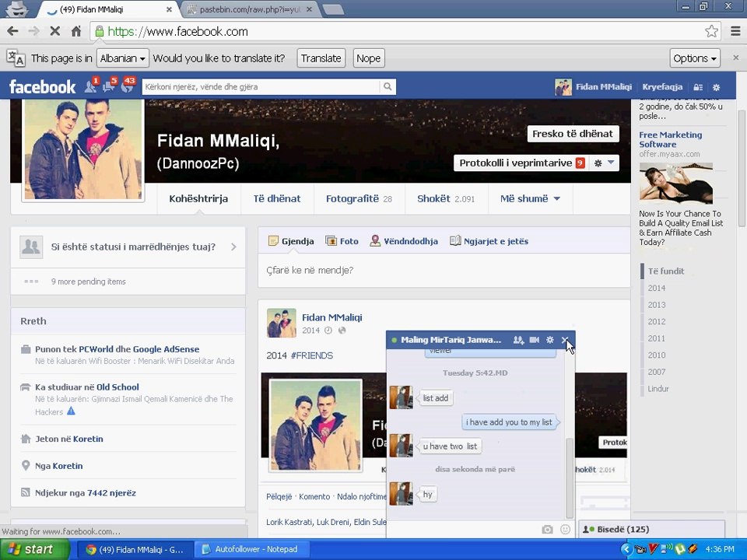
Task: Select the language dropdown Albanian
Action: pos(123,58)
